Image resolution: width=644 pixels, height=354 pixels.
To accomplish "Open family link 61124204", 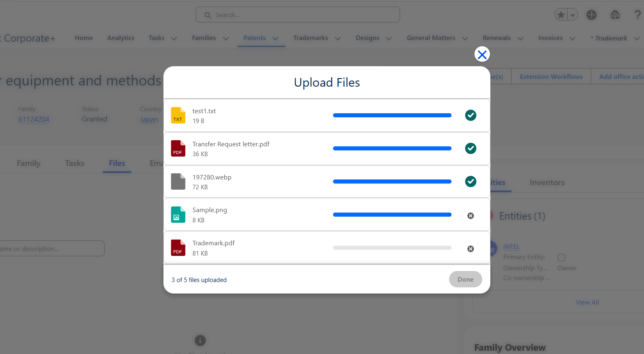I will 34,119.
